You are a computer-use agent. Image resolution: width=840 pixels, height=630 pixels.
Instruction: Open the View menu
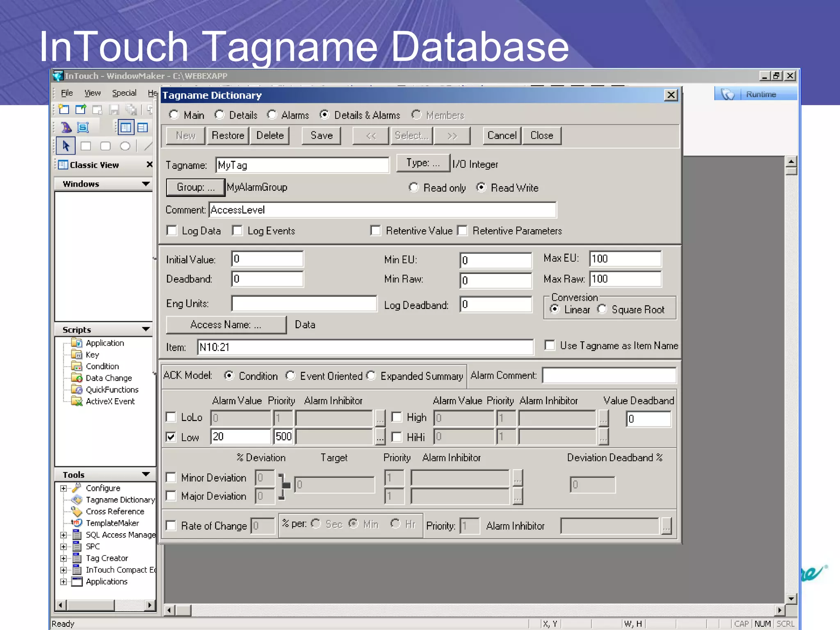(92, 93)
